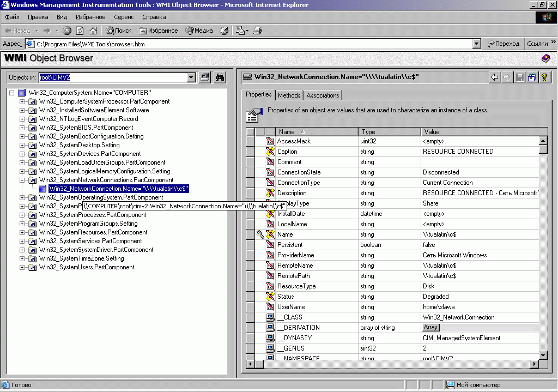Viewport: 558px width, 392px height.
Task: Expand Win32_SystemServices.PartComponent node
Action: click(22, 241)
